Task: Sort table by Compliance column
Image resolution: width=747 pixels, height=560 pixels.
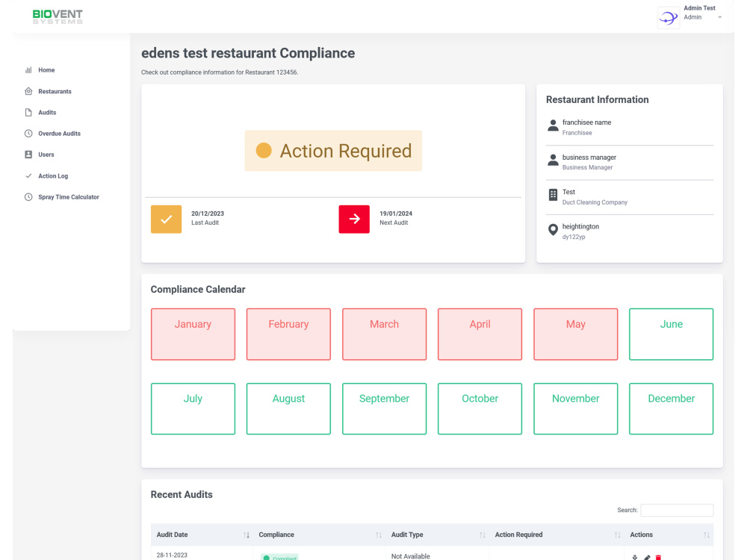Action: coord(319,535)
